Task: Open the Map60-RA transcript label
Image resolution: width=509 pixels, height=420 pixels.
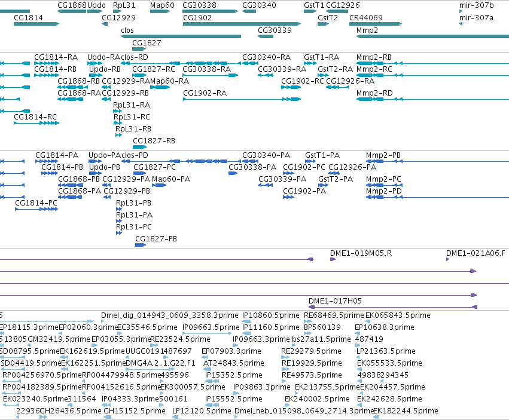Action: point(169,81)
